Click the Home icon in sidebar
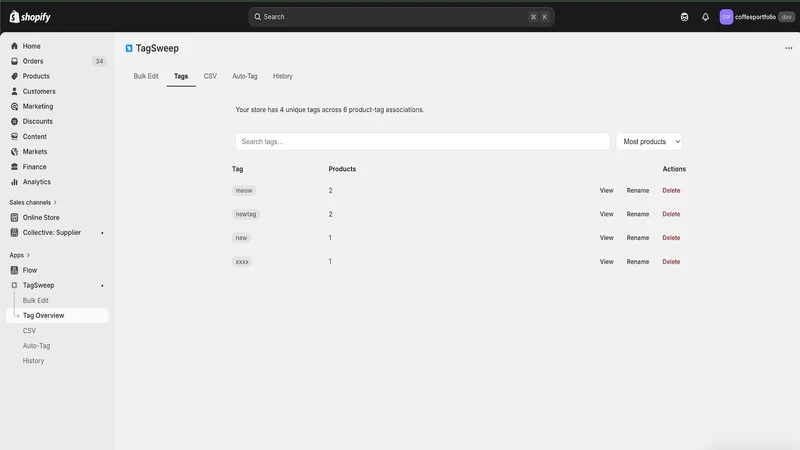Image resolution: width=800 pixels, height=450 pixels. [14, 46]
